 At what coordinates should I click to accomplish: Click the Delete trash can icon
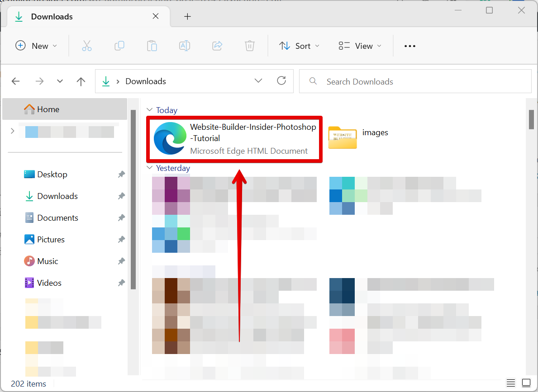click(x=250, y=46)
